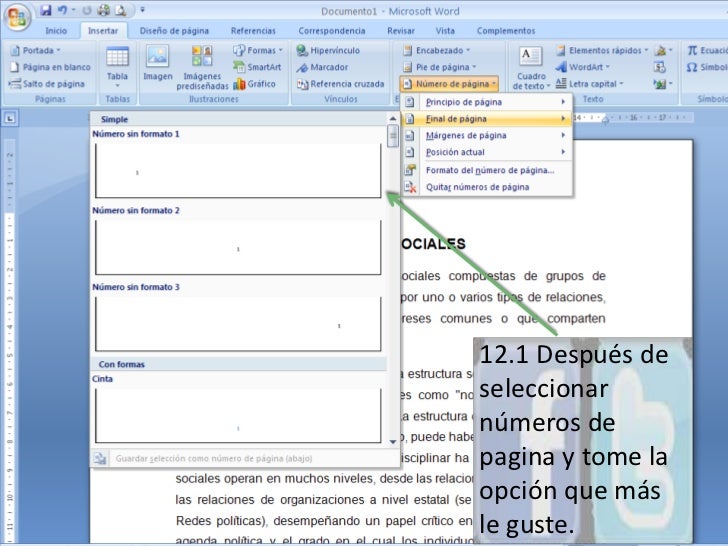Insert a Marcador bookmark
The image size is (728, 546).
tap(322, 67)
